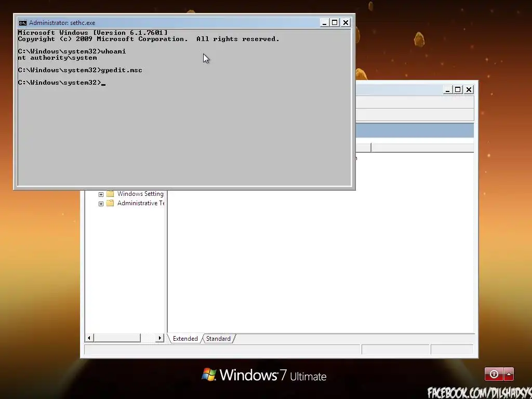Screen dimensions: 532x399
Task: Maximize the sethc.exe command prompt window
Action: 335,23
